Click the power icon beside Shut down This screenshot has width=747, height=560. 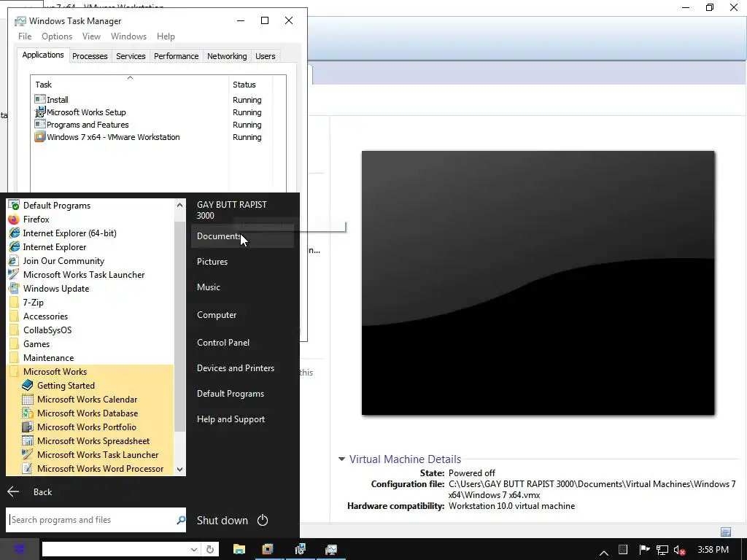tap(263, 520)
